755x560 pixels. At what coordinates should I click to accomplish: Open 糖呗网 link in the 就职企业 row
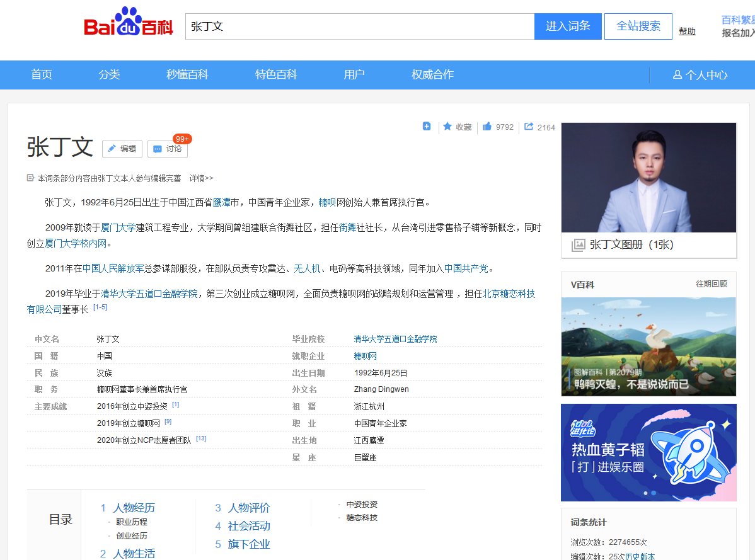(366, 356)
